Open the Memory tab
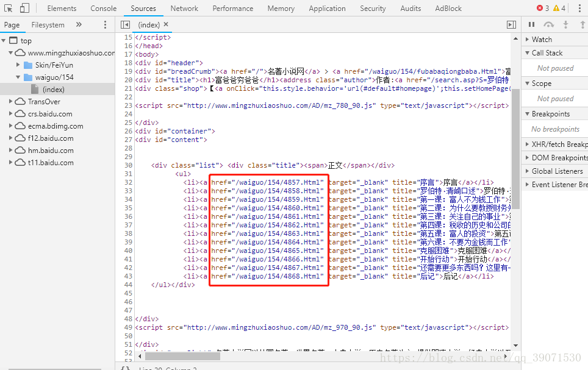 (281, 9)
